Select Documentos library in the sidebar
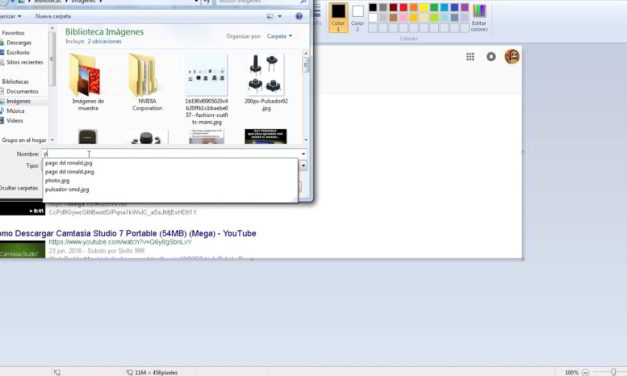This screenshot has width=627, height=376. (x=22, y=91)
